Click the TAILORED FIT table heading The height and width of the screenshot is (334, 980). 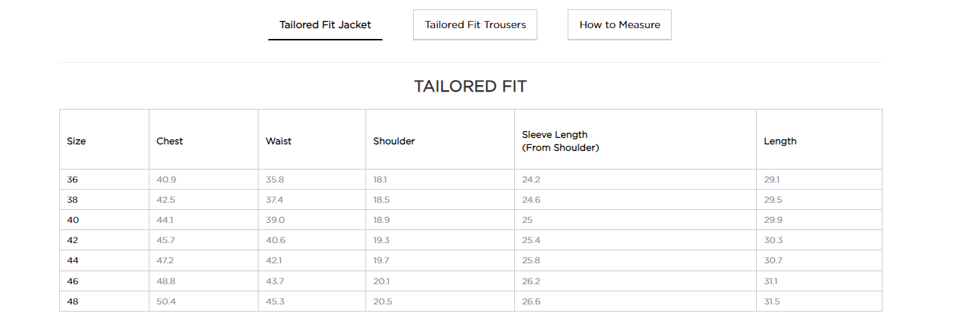click(x=470, y=87)
